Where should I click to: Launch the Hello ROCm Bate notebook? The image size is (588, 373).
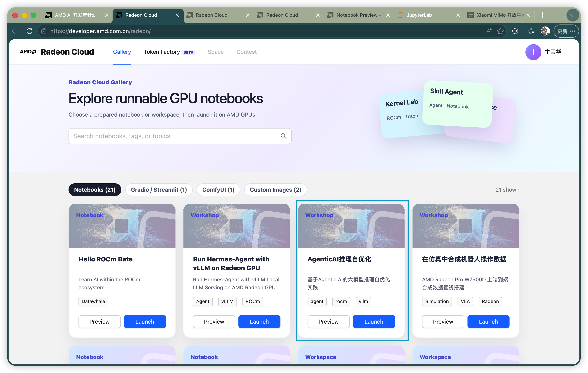coord(145,321)
